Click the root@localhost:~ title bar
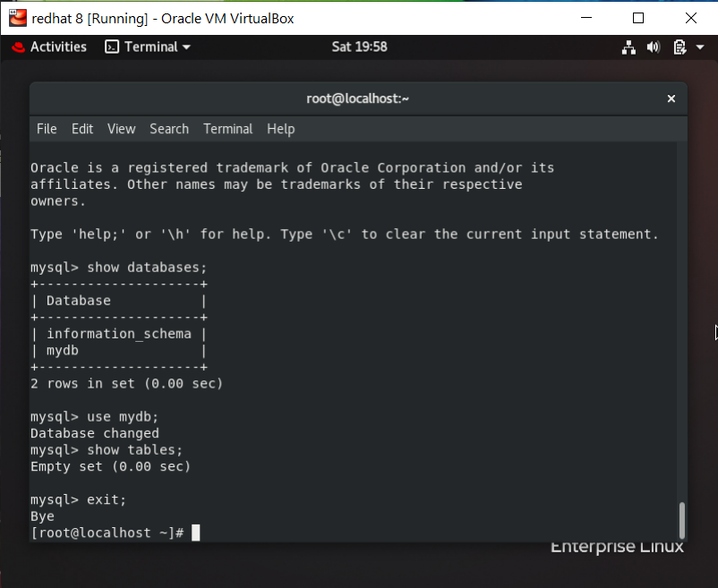 pyautogui.click(x=357, y=98)
